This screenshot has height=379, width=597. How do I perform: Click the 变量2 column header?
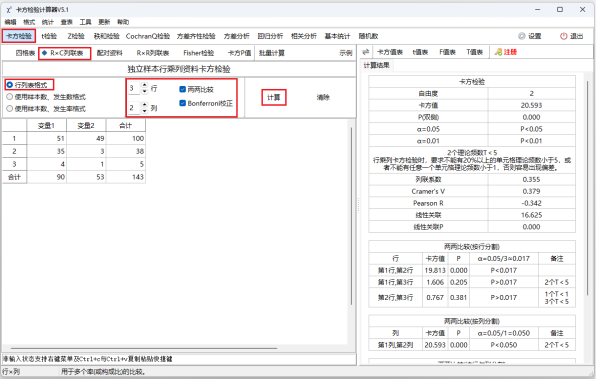click(86, 125)
